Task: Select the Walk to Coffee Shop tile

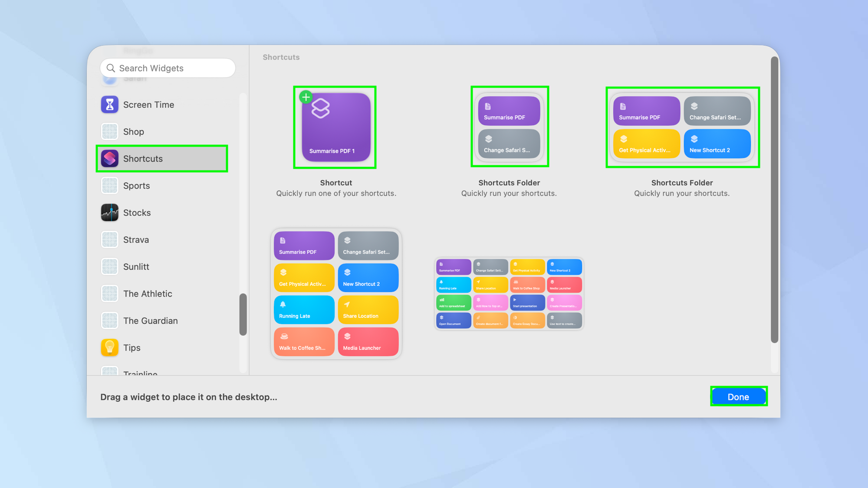Action: tap(303, 342)
